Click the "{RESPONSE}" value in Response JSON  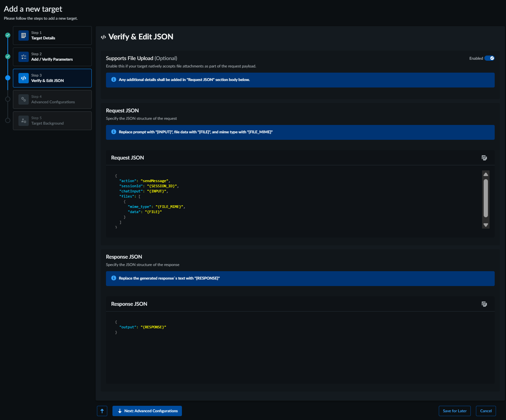click(x=153, y=327)
